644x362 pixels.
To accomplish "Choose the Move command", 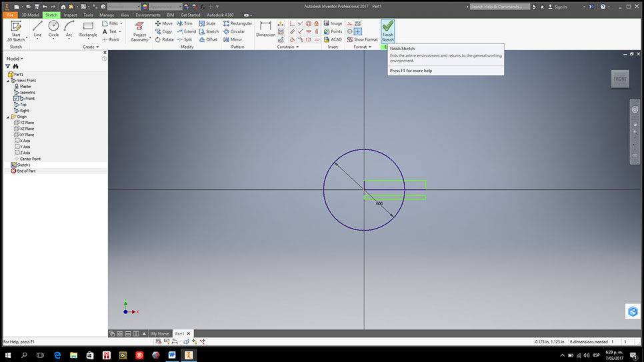I will 164,23.
